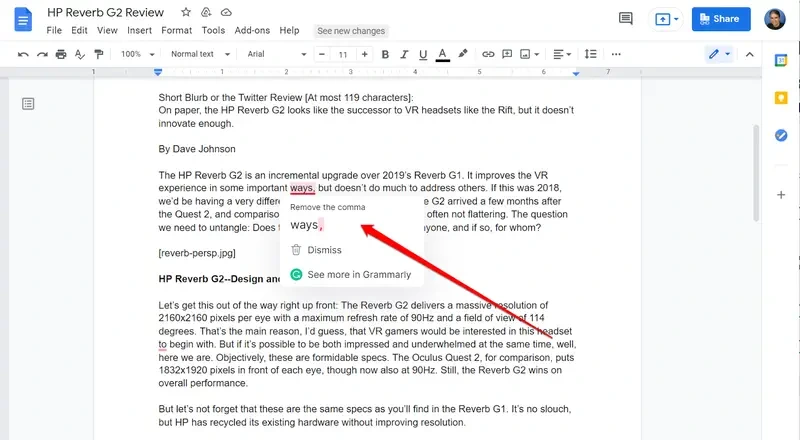Open the editing mode pencil dropdown
The height and width of the screenshot is (440, 800).
(x=719, y=54)
